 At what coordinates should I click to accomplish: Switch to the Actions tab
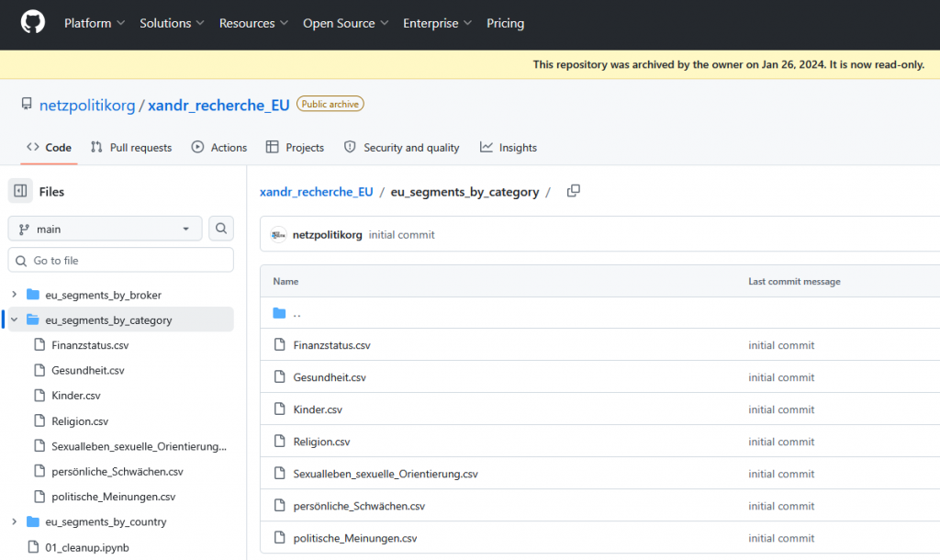click(x=219, y=148)
